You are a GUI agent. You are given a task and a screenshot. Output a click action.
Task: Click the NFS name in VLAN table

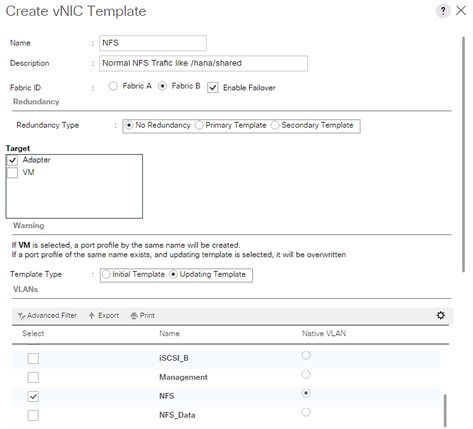[167, 396]
